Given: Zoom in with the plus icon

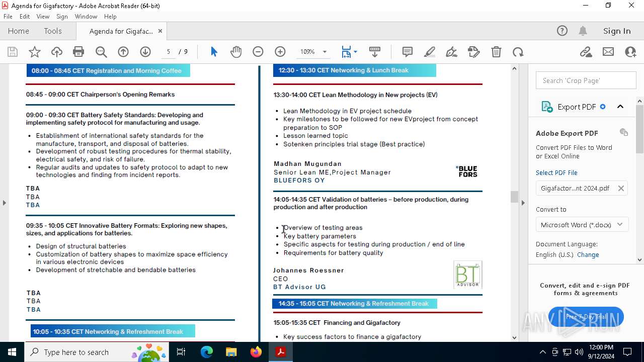Looking at the screenshot, I should tap(280, 52).
